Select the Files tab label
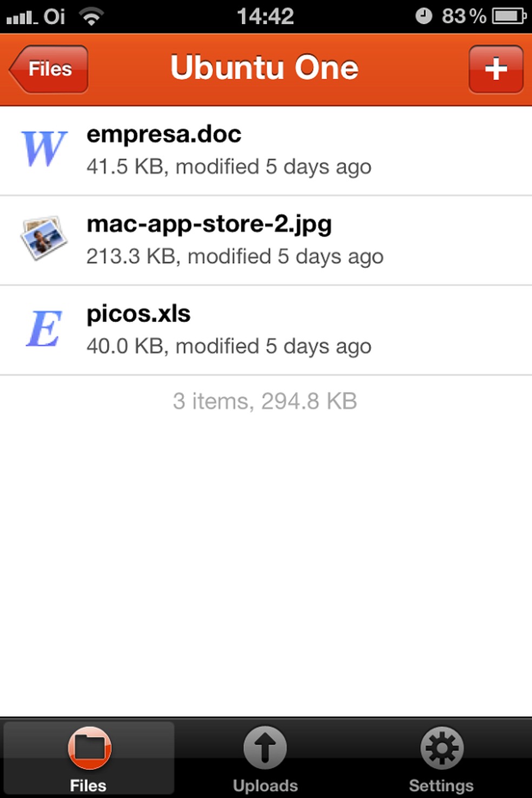Image resolution: width=532 pixels, height=798 pixels. coord(88,785)
